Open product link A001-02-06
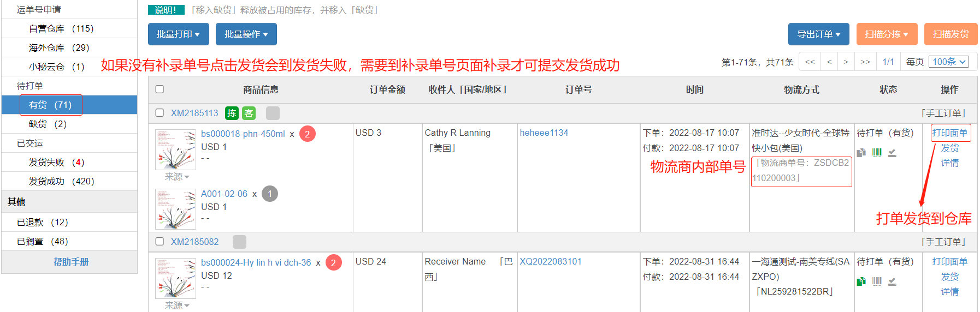980x312 pixels. tap(224, 194)
